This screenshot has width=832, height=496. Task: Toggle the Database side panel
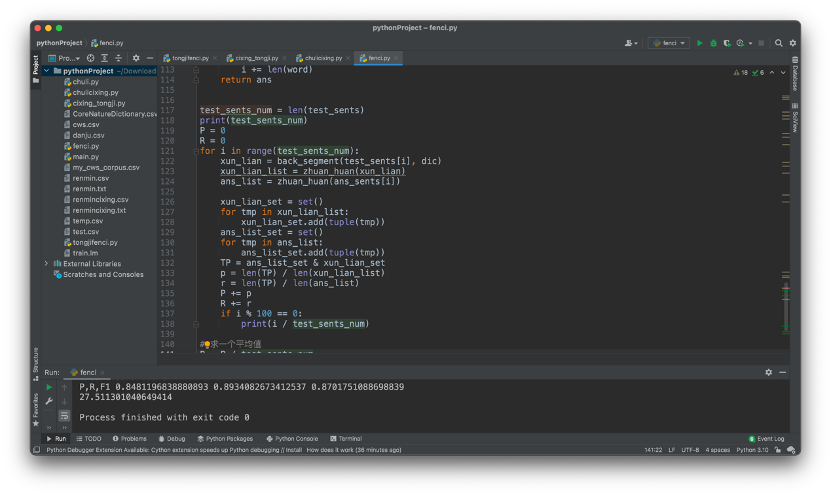point(795,74)
